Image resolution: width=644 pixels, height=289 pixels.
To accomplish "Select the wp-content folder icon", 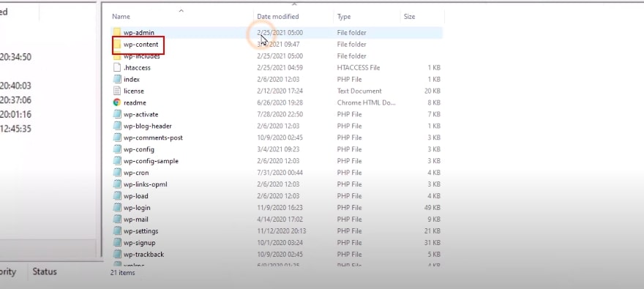I will click(x=117, y=45).
